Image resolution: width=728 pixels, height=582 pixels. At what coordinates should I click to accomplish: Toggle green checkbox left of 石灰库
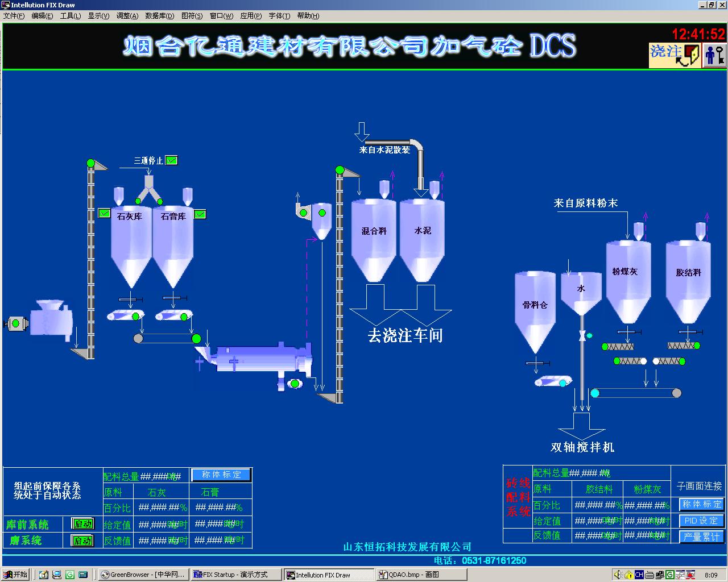[x=104, y=213]
